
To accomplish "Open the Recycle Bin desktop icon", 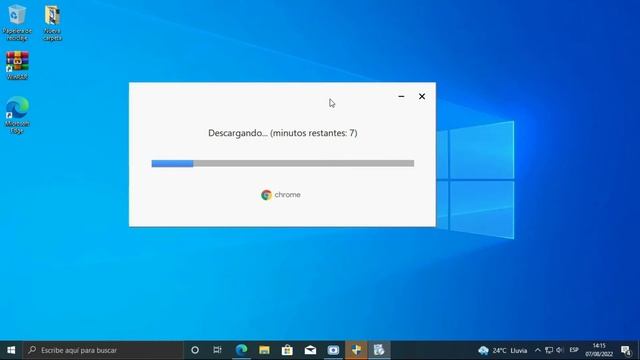I will click(17, 22).
